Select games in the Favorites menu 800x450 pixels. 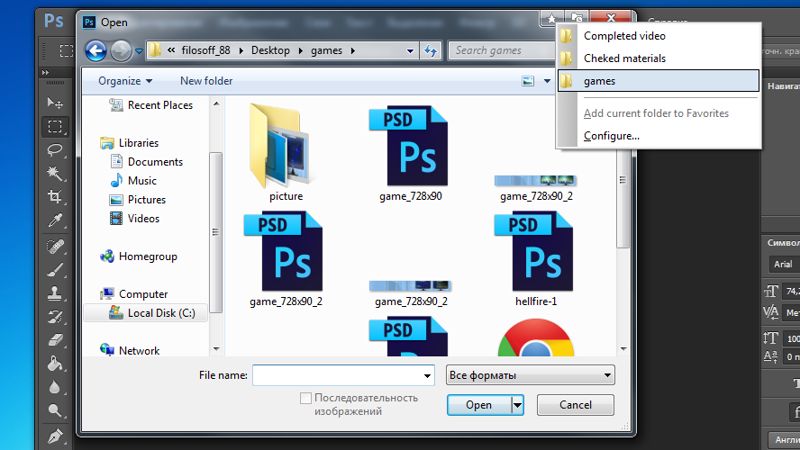click(x=659, y=81)
